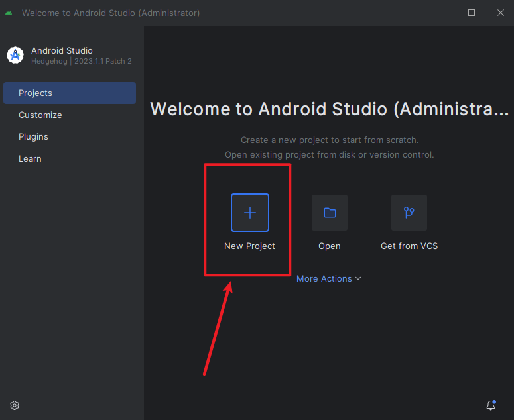Click the Hedgehog 2023.1.1 Patch 2 version text
Image resolution: width=514 pixels, height=420 pixels.
point(82,62)
